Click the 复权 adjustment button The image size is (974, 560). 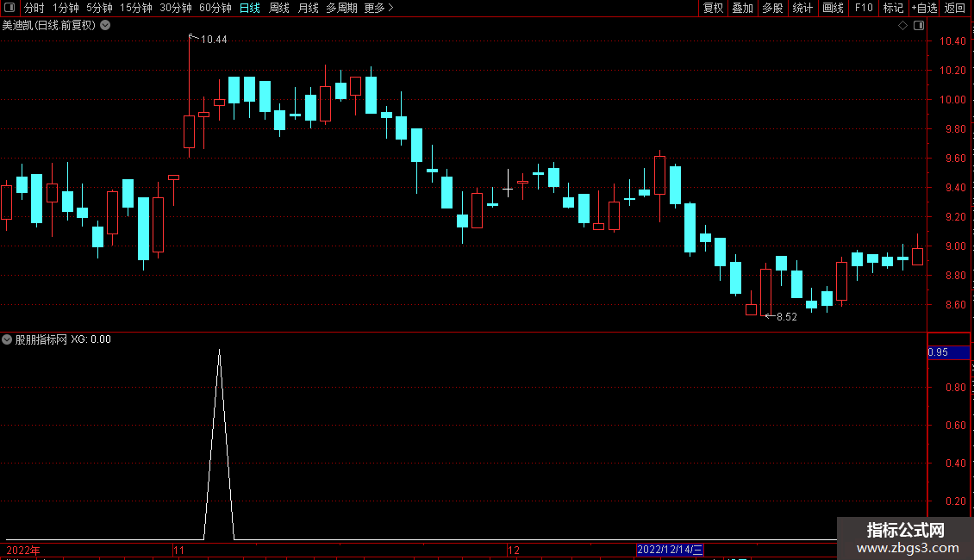713,8
